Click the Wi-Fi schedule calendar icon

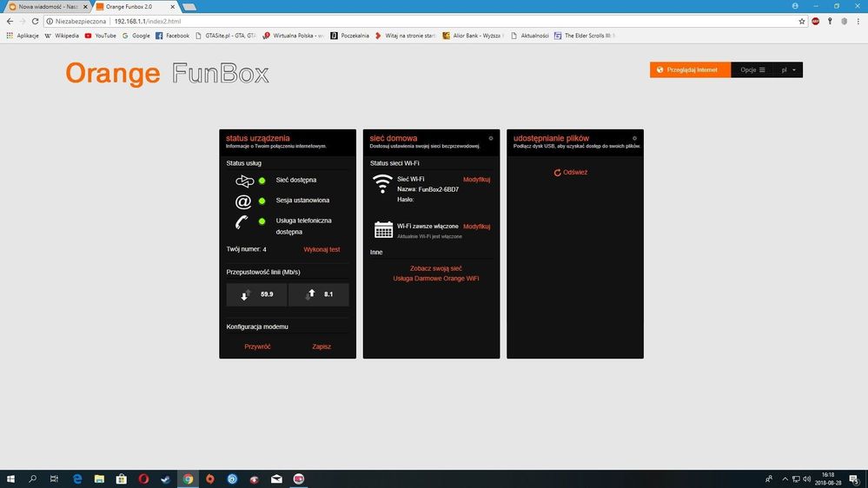coord(382,229)
